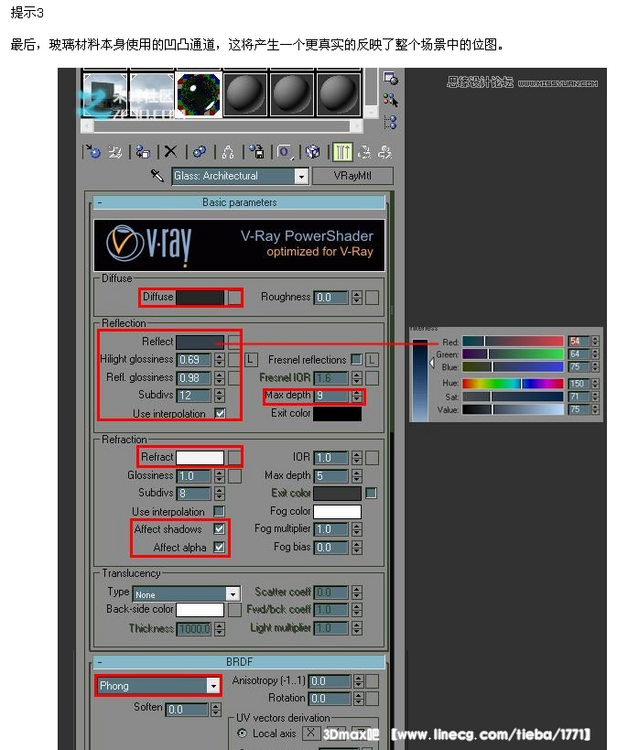Open material editor Options icon
This screenshot has height=750, width=617.
point(390,77)
